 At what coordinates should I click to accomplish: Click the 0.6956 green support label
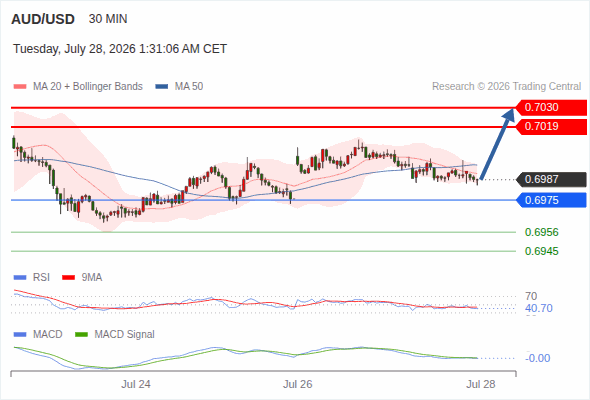[541, 232]
